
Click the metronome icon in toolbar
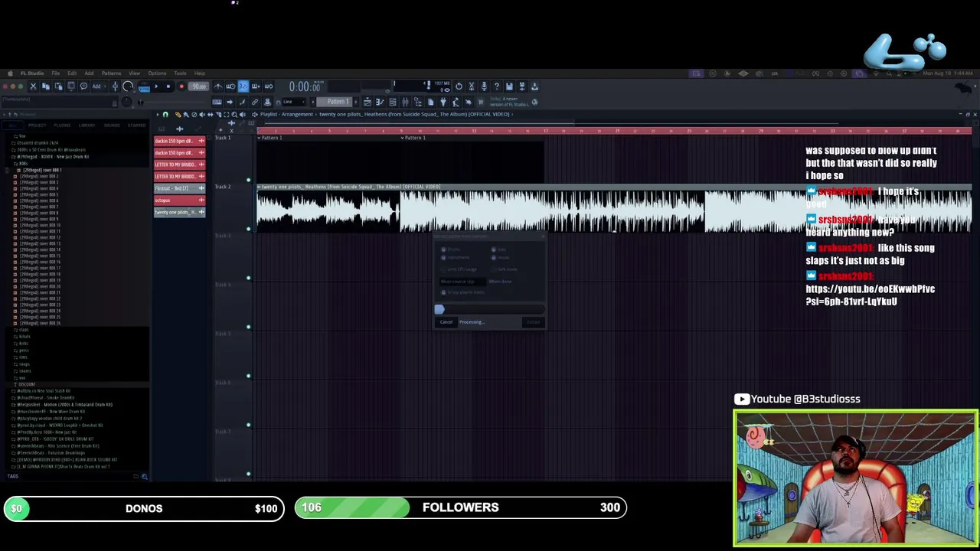[218, 86]
